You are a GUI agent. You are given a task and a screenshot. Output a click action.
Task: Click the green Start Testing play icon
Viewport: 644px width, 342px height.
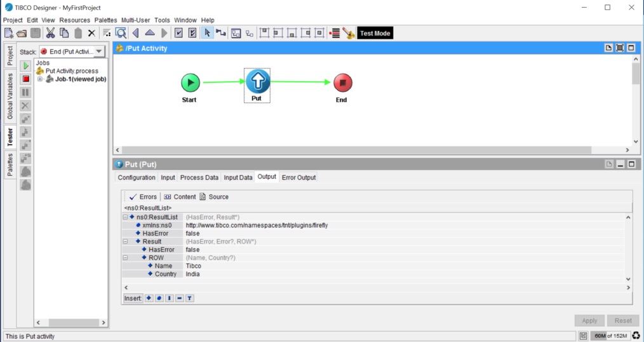pos(26,66)
